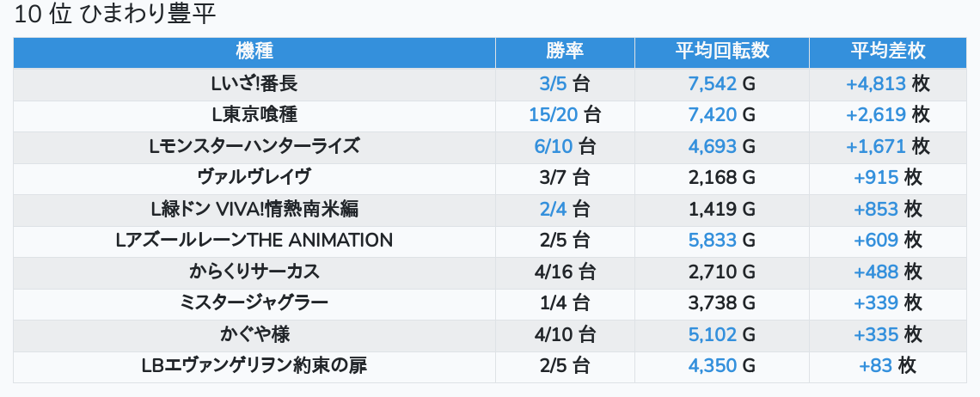Click LアズールレーンTHE ANIMATION entry
Image resolution: width=980 pixels, height=397 pixels.
254,241
